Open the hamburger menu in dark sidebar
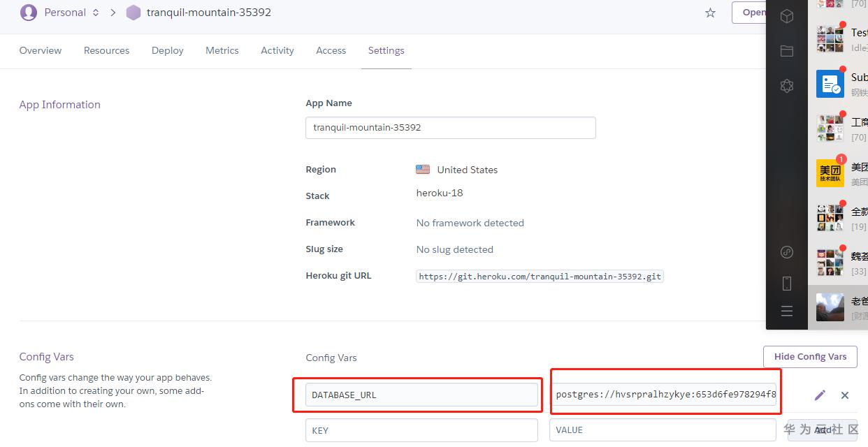 click(x=787, y=312)
